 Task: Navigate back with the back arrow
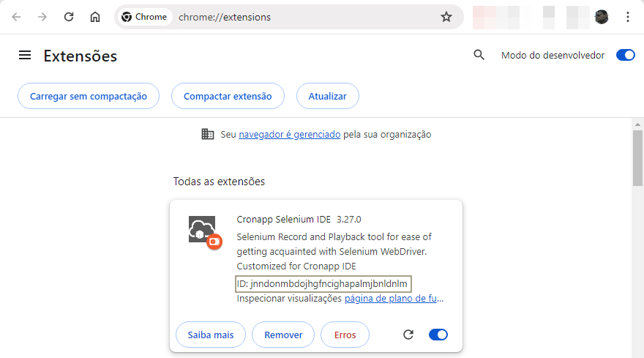coord(16,17)
